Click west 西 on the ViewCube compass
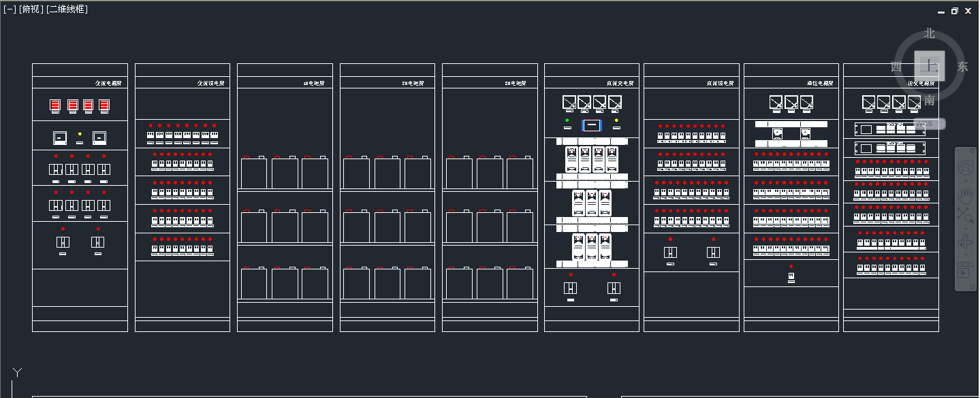This screenshot has height=398, width=980. (x=896, y=67)
